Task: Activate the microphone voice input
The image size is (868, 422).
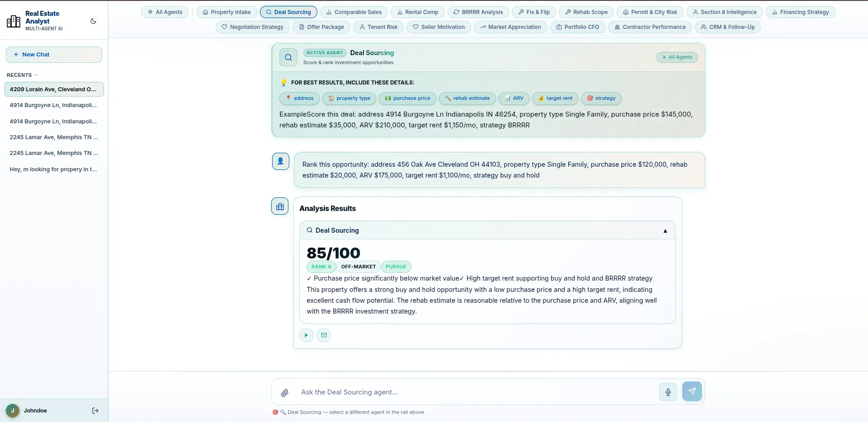Action: [668, 392]
